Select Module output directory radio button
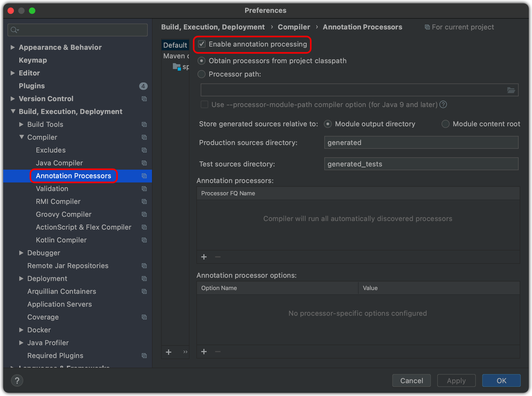Screen dimensions: 532x396 tap(328, 124)
